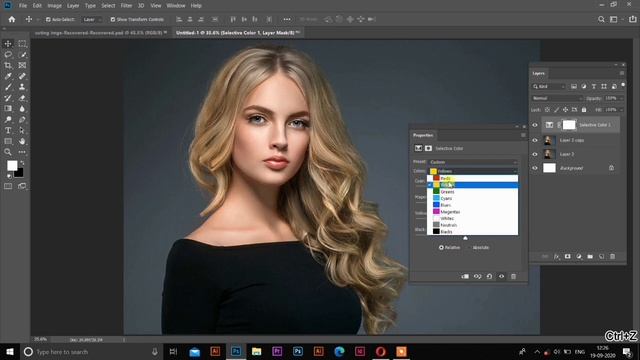Click the Lock all padlock icon
Viewport: 640px width, 360px height.
point(584,110)
